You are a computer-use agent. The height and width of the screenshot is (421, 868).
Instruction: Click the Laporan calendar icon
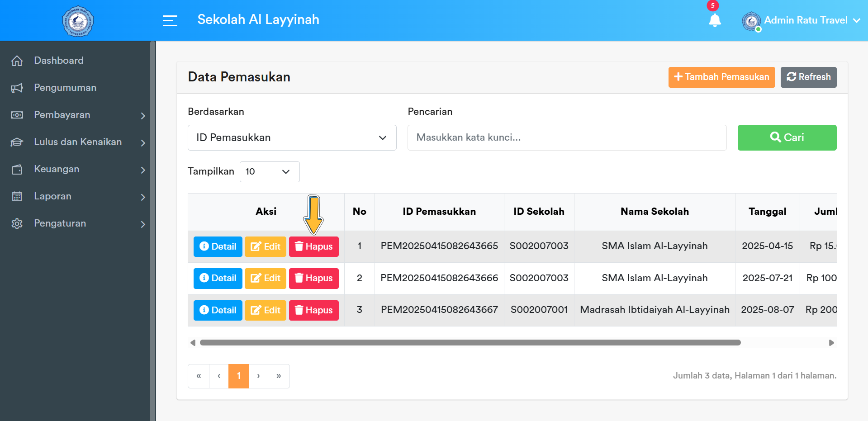coord(17,196)
